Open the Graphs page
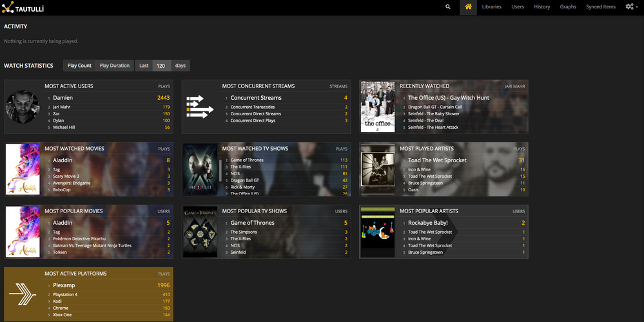This screenshot has height=322, width=644. point(568,6)
